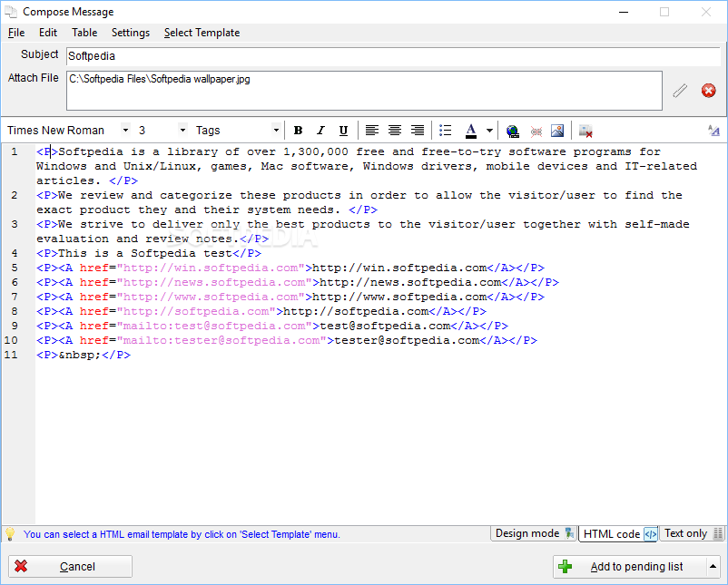Open the File menu
This screenshot has height=585, width=728.
pyautogui.click(x=16, y=33)
